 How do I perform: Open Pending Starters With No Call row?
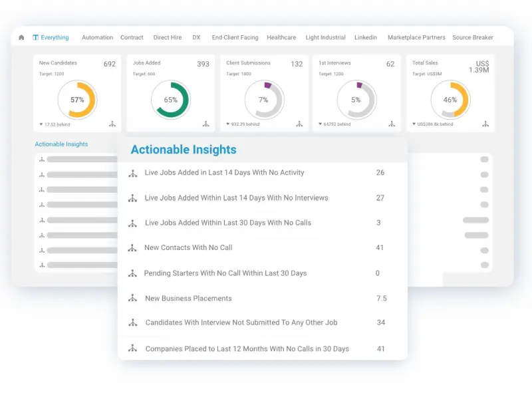[x=225, y=273]
